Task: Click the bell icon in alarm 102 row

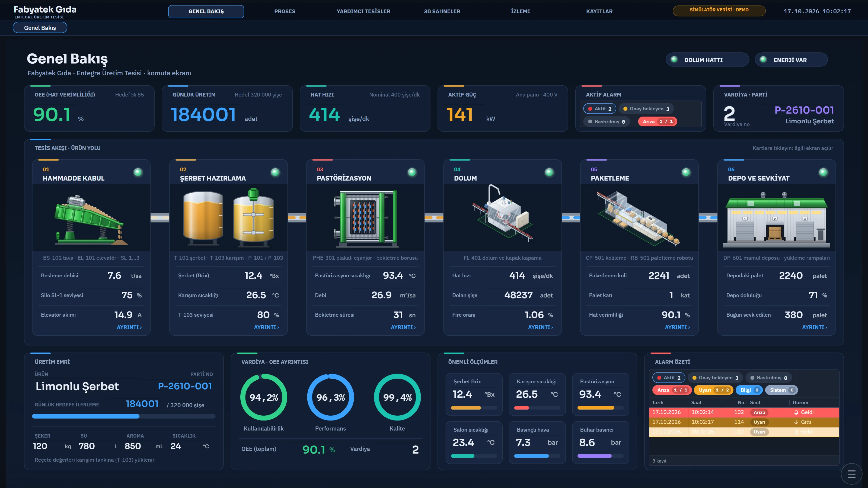Action: pos(796,412)
